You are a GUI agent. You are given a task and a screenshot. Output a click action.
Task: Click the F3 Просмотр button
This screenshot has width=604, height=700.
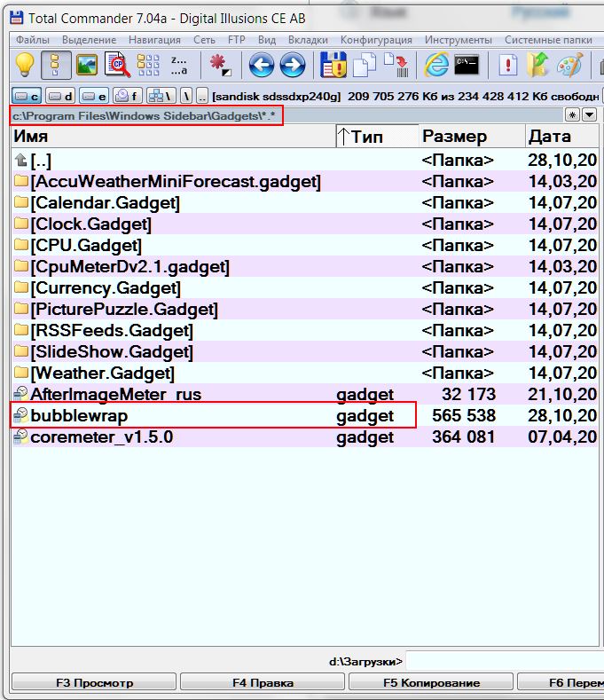94,682
